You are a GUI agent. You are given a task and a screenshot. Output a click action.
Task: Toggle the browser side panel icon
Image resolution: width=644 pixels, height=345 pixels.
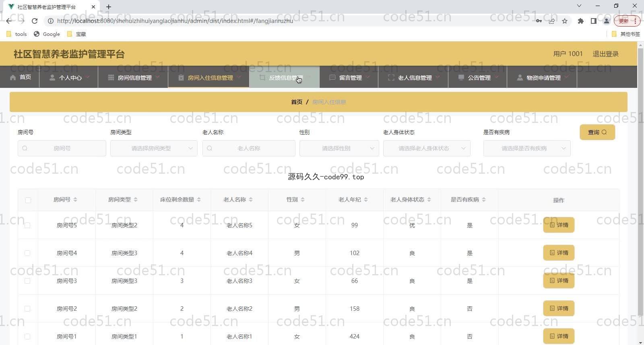tap(593, 21)
